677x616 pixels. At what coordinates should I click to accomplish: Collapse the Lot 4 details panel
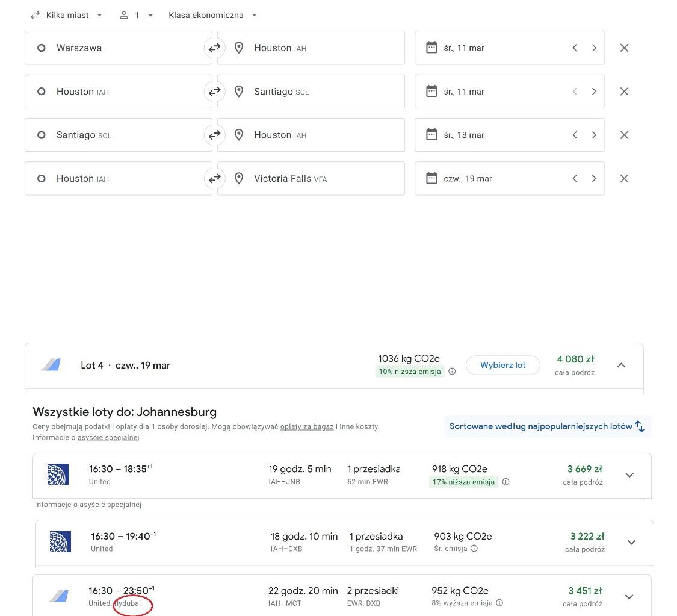pyautogui.click(x=621, y=366)
